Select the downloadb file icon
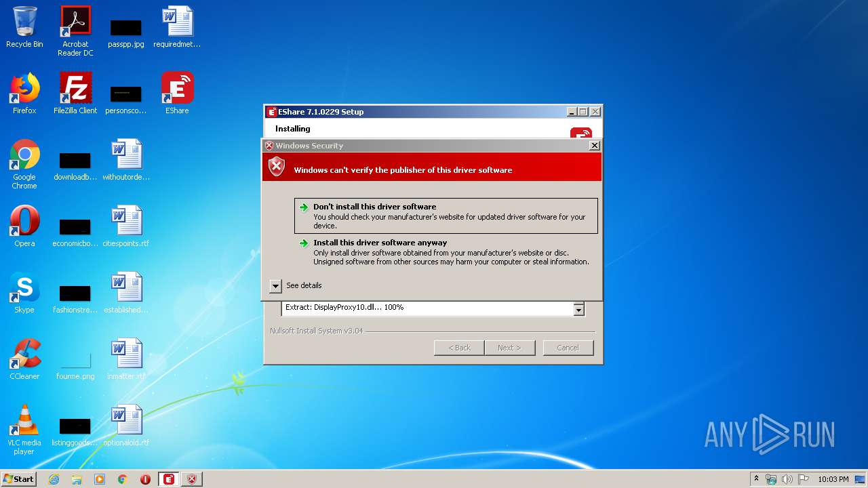 coord(75,166)
